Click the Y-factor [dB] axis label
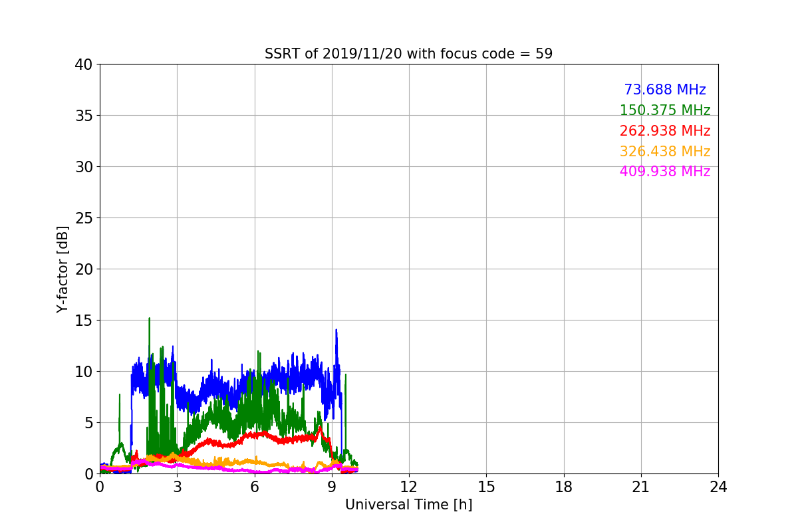Screen dimensions: 798x532 pos(63,269)
